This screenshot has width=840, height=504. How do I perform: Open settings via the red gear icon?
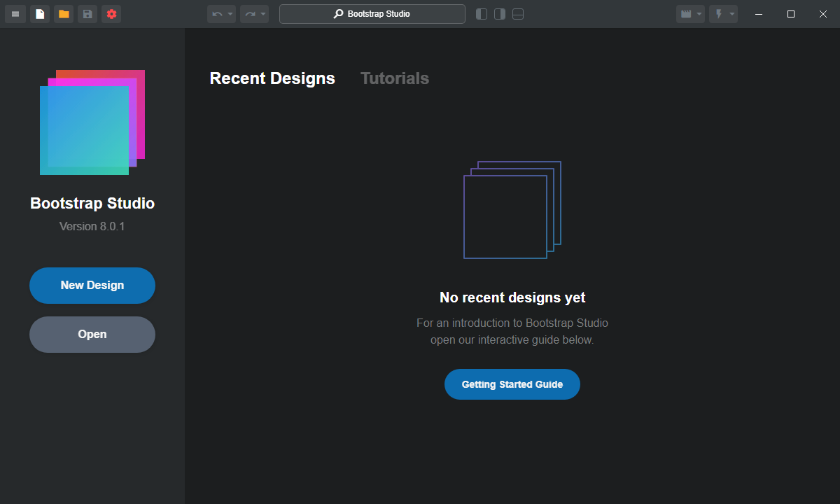[x=111, y=13]
